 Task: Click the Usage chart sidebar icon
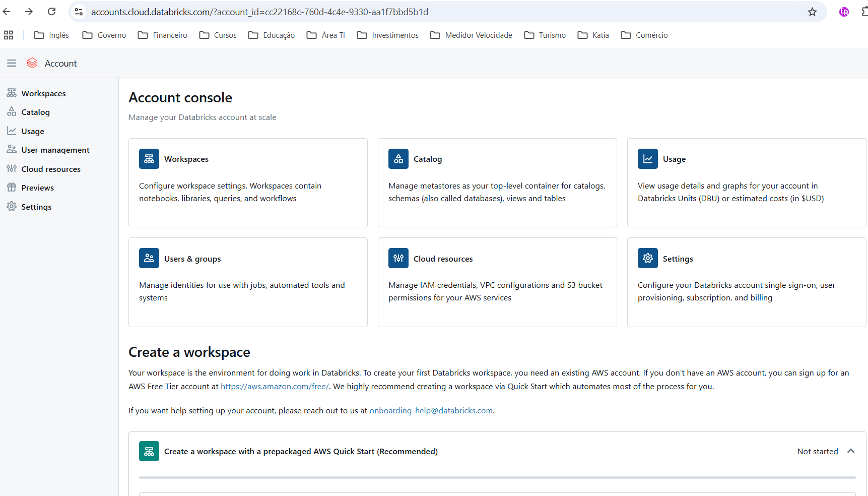pos(12,131)
